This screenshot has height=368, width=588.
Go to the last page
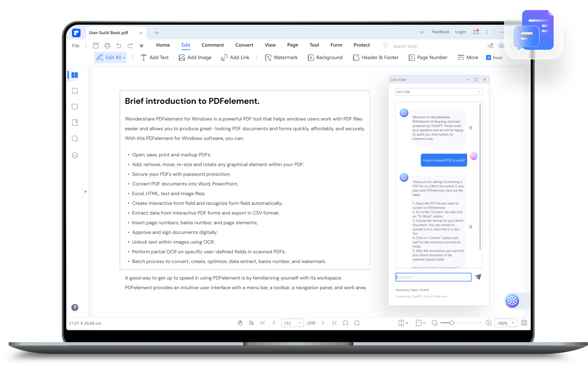coord(334,323)
